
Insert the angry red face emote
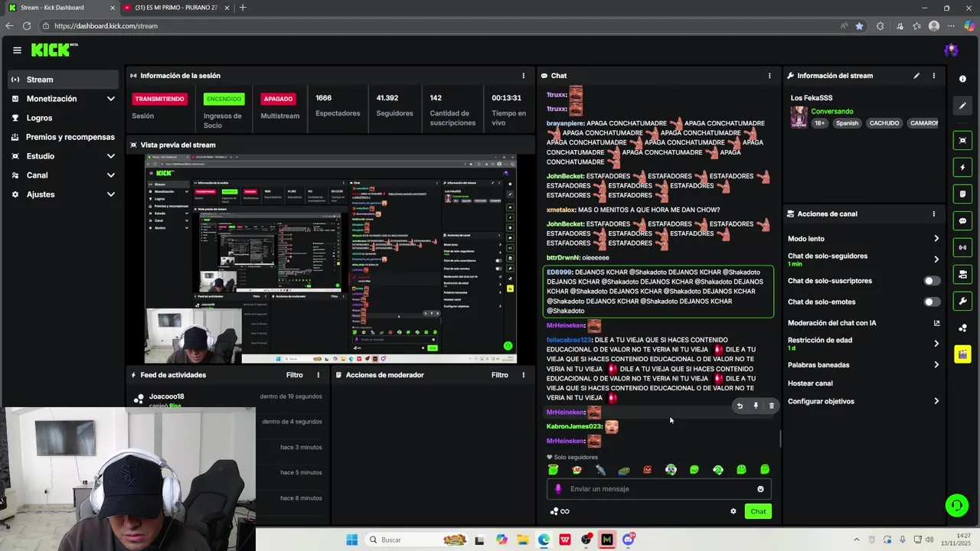(648, 470)
